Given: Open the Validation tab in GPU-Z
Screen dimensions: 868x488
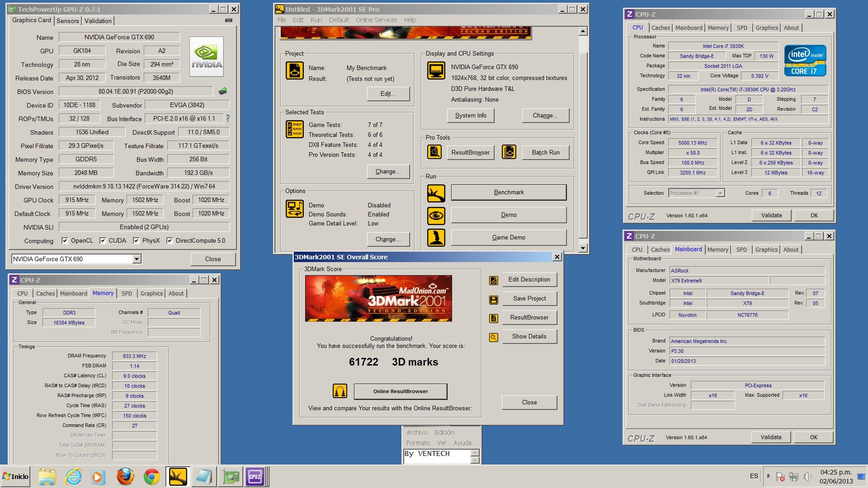Looking at the screenshot, I should (98, 21).
